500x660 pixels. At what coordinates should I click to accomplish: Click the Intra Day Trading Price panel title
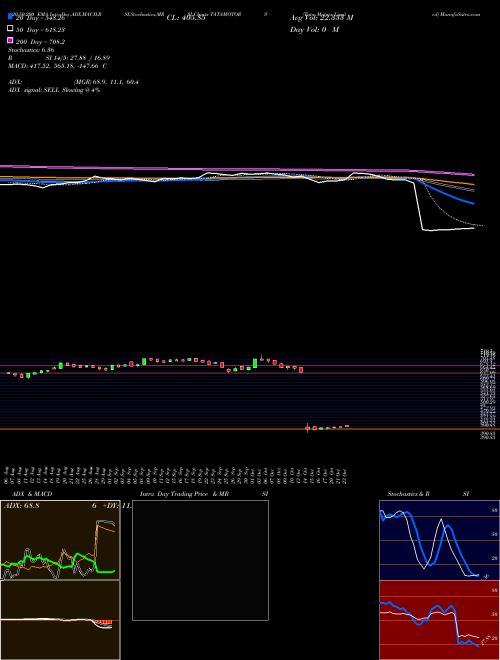(204, 494)
